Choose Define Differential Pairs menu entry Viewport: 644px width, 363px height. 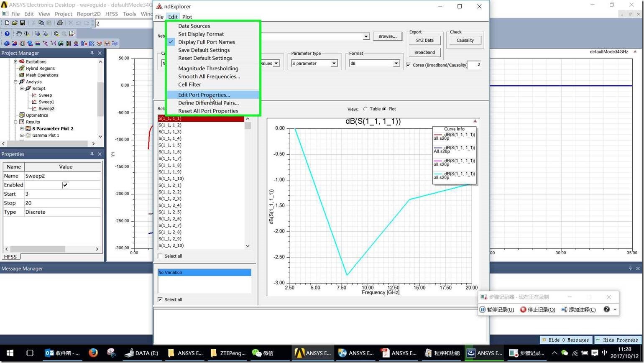click(x=208, y=103)
